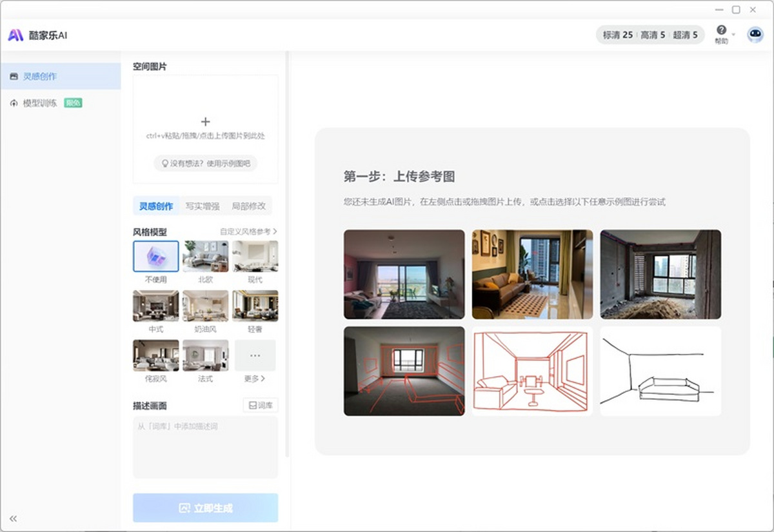Switch to the 局部修改 tab

[248, 206]
